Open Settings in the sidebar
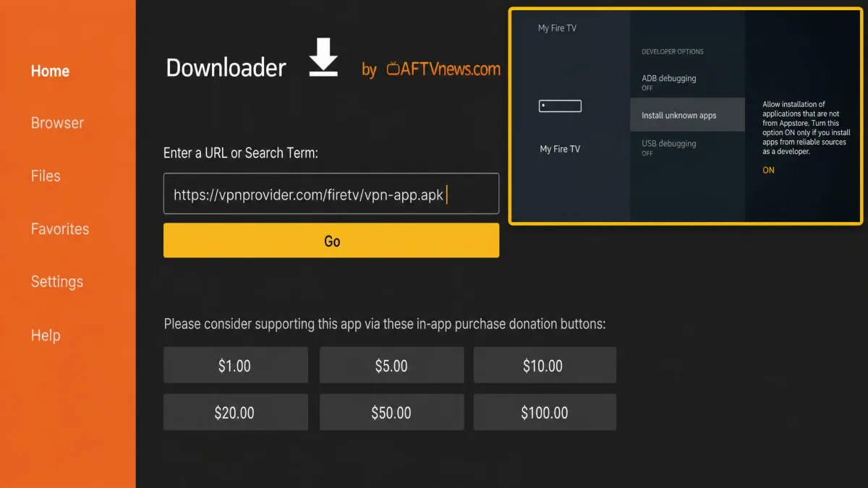868x488 pixels. click(57, 282)
